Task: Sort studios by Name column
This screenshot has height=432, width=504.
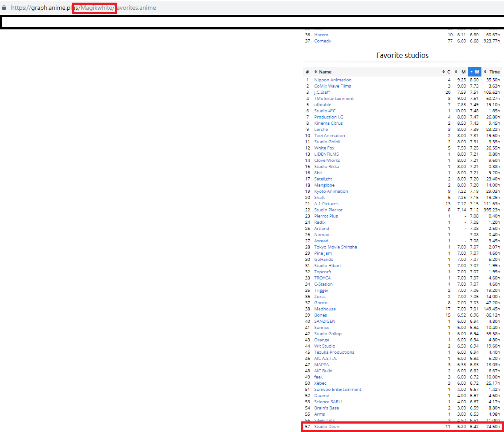Action: pos(325,72)
